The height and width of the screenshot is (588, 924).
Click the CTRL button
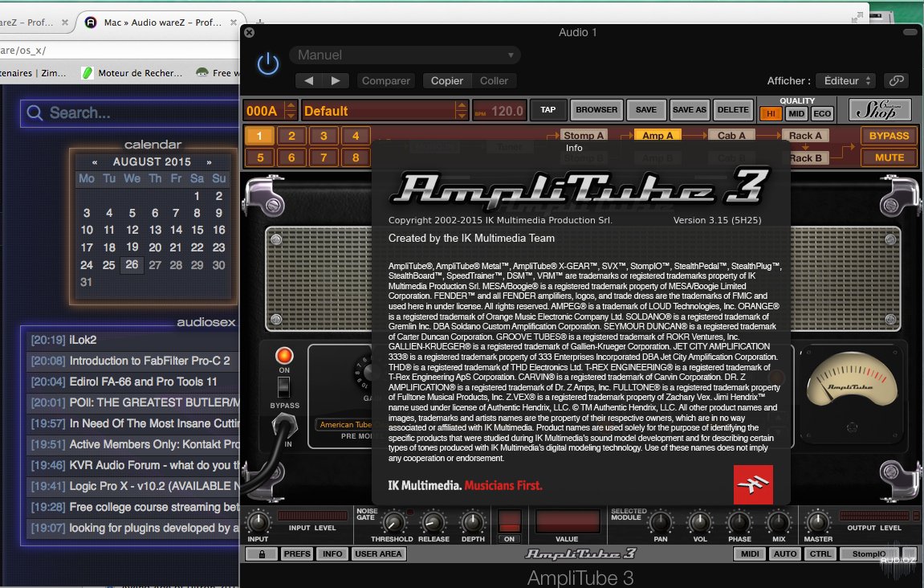coord(820,553)
